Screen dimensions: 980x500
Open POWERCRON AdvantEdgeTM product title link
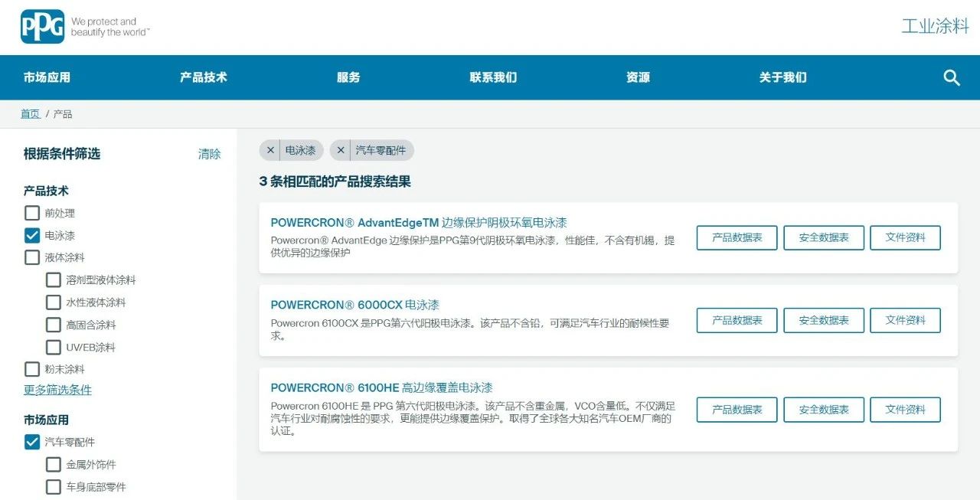click(419, 223)
